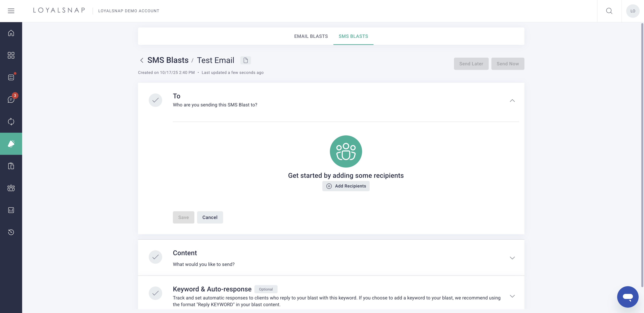Click the Cancel button
Screen dimensions: 644x313
point(210,217)
